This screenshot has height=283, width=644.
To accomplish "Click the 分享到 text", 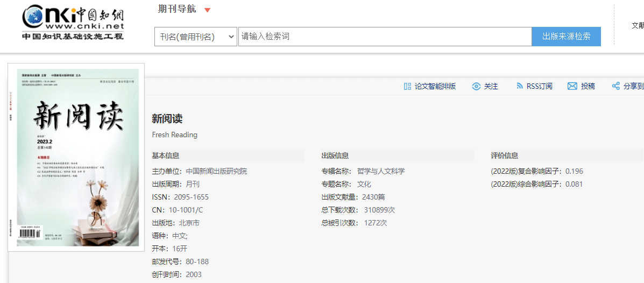I will coord(633,86).
